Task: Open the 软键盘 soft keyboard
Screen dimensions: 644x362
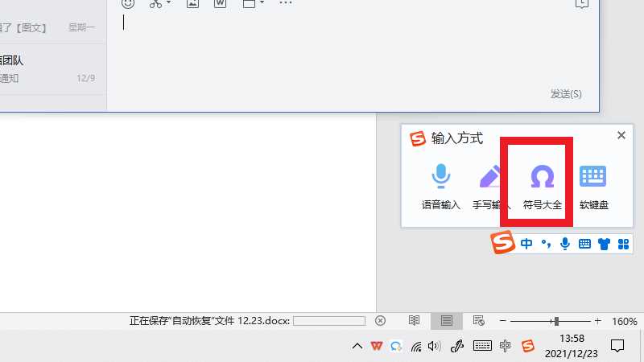Action: click(x=593, y=187)
